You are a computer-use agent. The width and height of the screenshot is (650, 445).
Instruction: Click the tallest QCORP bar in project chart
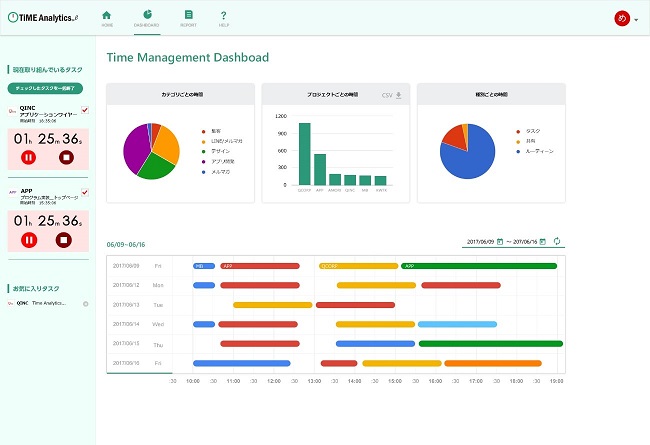305,154
